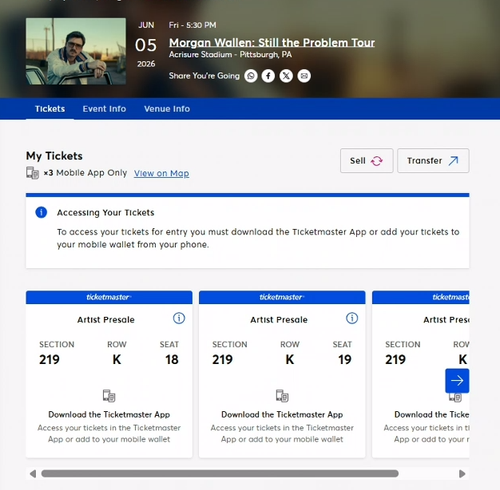Share event via WhatsApp icon
The image size is (500, 490).
[x=251, y=76]
